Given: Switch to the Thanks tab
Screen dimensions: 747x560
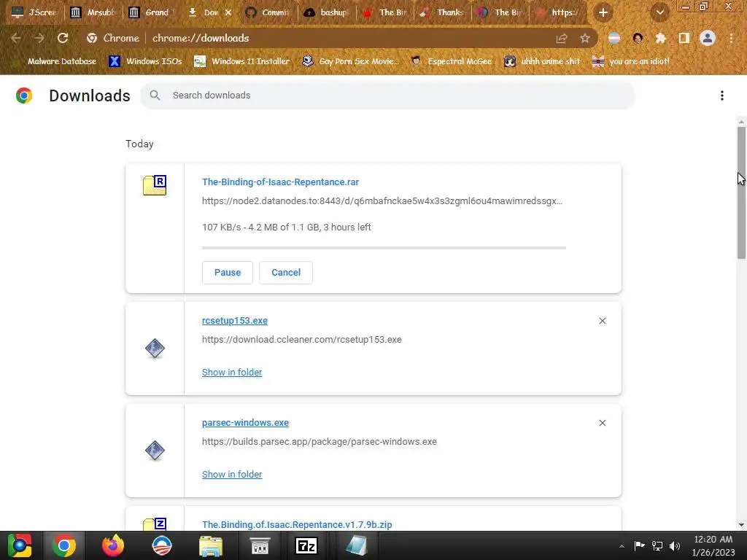Looking at the screenshot, I should (443, 12).
